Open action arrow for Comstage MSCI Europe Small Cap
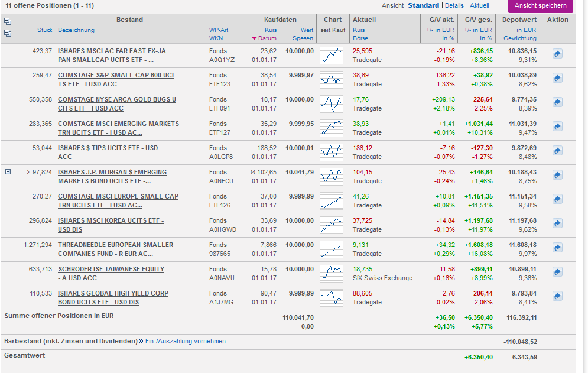Image resolution: width=588 pixels, height=373 pixels. tap(557, 199)
